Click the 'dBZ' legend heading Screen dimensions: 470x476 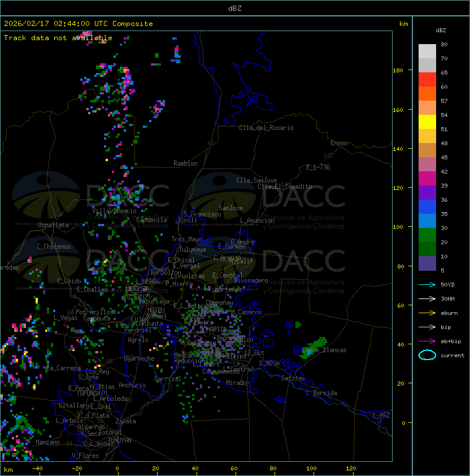[441, 31]
